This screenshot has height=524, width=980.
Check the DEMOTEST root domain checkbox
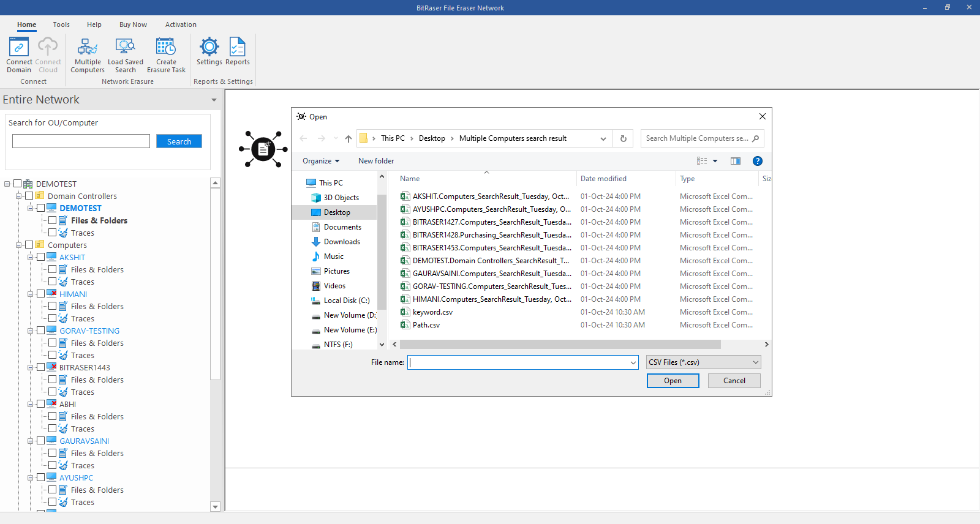(18, 184)
